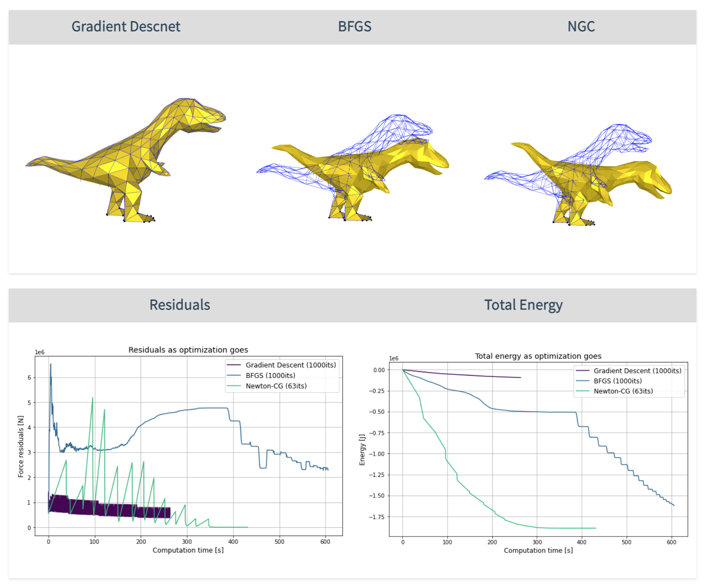Open the Total Energy panel heading
The height and width of the screenshot is (588, 707).
523,305
